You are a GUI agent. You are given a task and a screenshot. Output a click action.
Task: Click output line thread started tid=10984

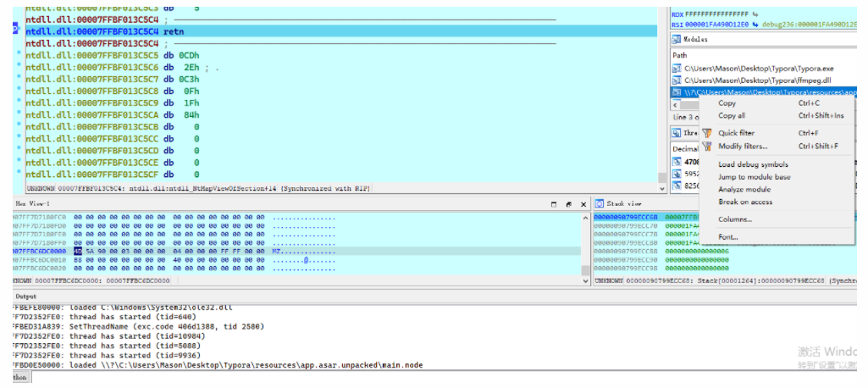click(x=108, y=336)
